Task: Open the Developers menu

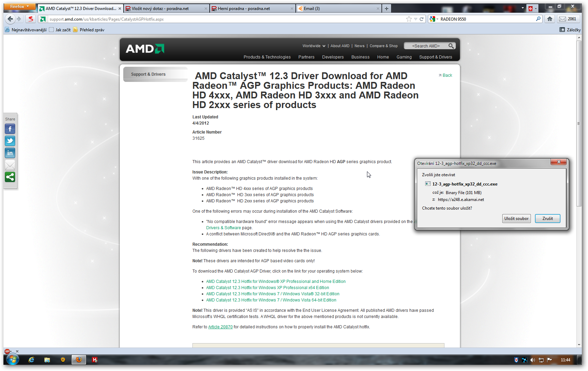Action: (x=333, y=57)
